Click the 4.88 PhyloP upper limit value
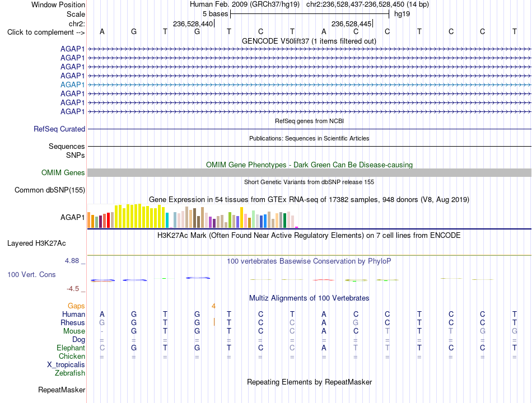Screen dimensions: 532x403 point(72,260)
